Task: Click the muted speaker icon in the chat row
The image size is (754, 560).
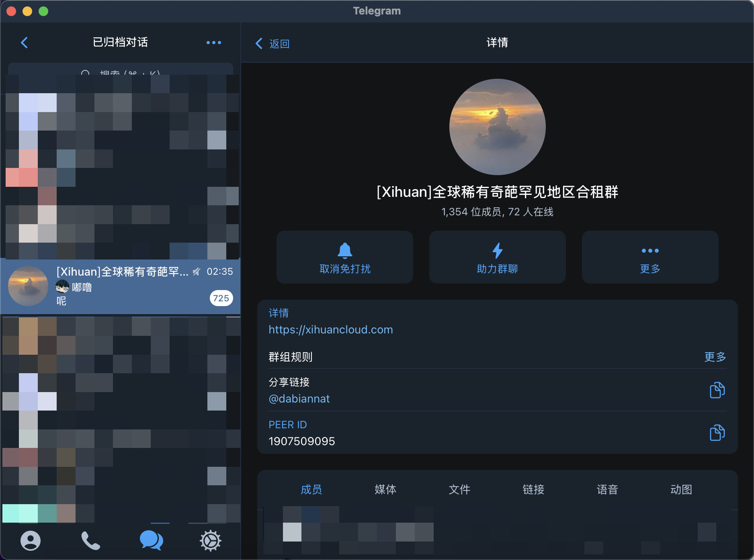Action: point(196,272)
